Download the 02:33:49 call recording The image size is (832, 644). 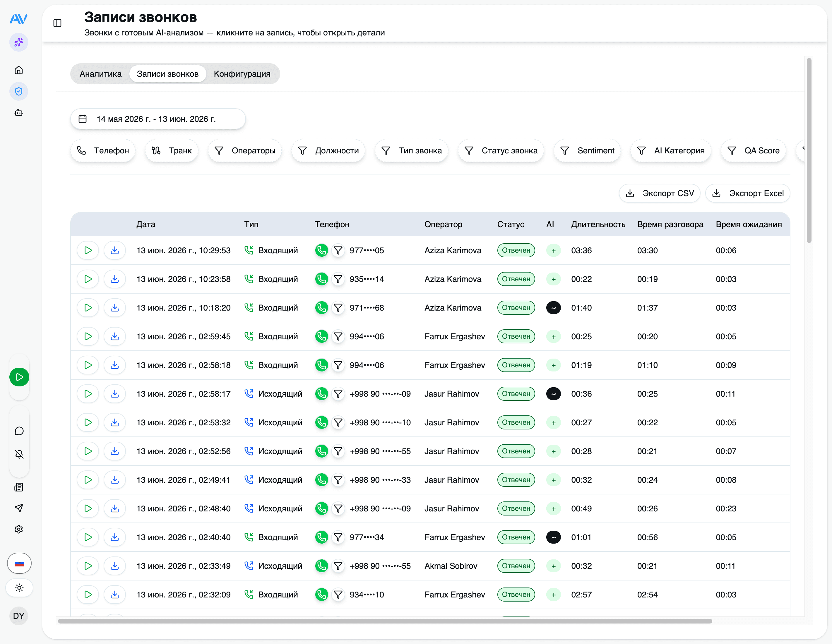click(x=115, y=566)
